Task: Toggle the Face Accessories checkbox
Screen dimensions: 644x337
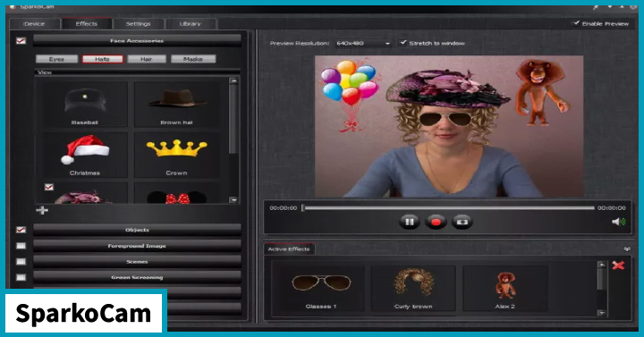Action: 21,40
